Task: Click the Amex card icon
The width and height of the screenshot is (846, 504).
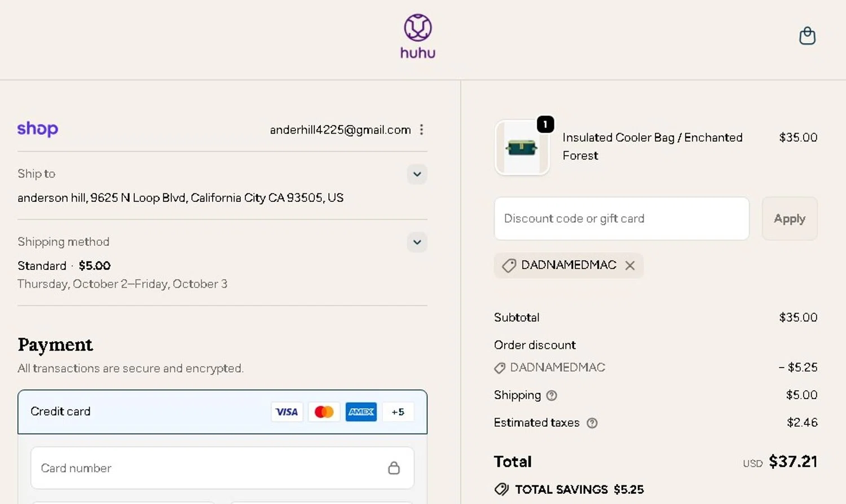Action: [361, 412]
